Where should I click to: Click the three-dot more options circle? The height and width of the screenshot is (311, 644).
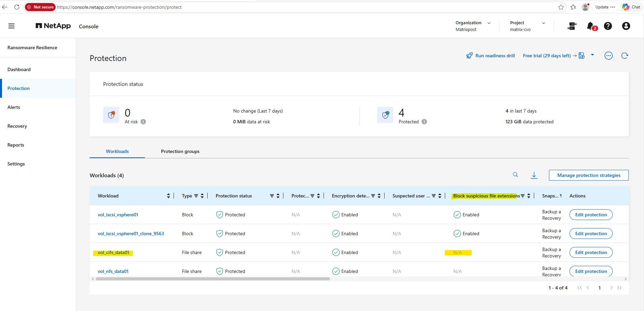pyautogui.click(x=608, y=56)
